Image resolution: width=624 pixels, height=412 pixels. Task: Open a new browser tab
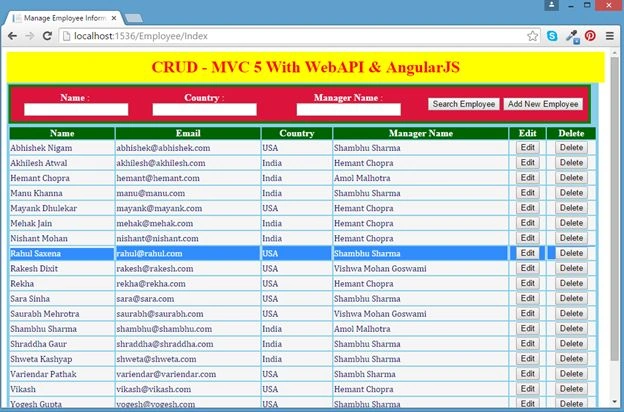pyautogui.click(x=133, y=18)
